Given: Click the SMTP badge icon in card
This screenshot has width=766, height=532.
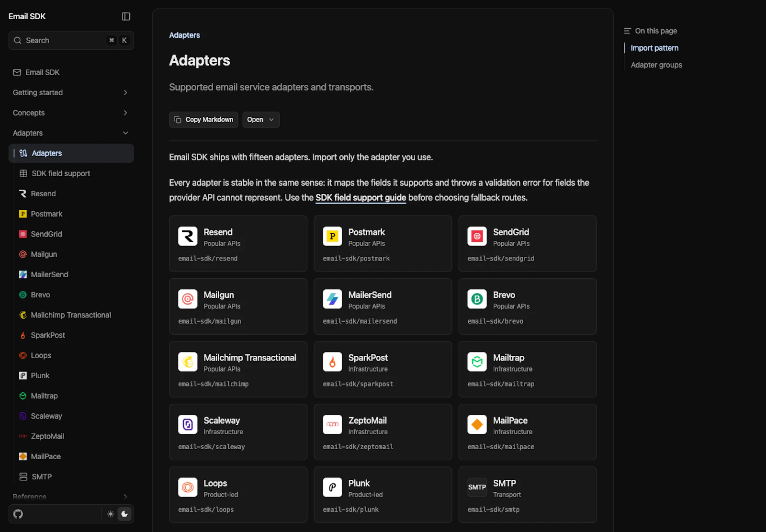Looking at the screenshot, I should [x=477, y=487].
